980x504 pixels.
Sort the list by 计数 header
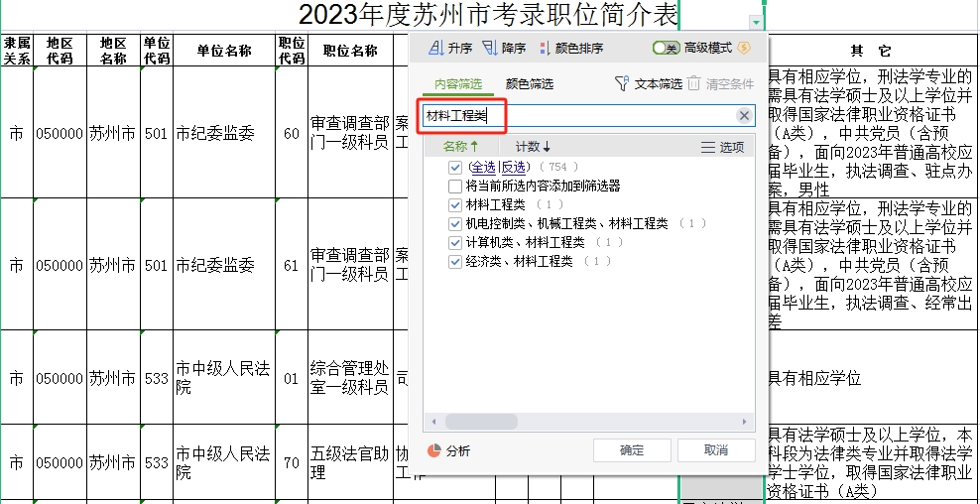click(x=533, y=146)
